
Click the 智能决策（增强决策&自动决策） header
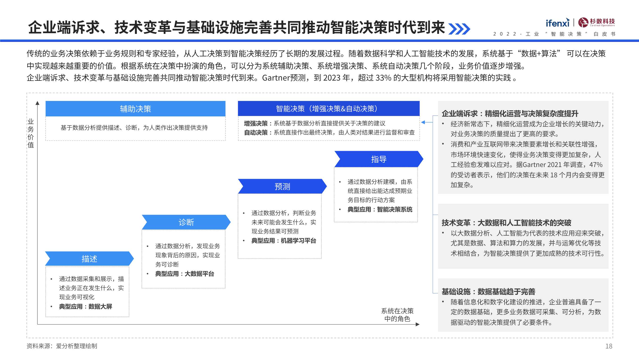point(329,108)
